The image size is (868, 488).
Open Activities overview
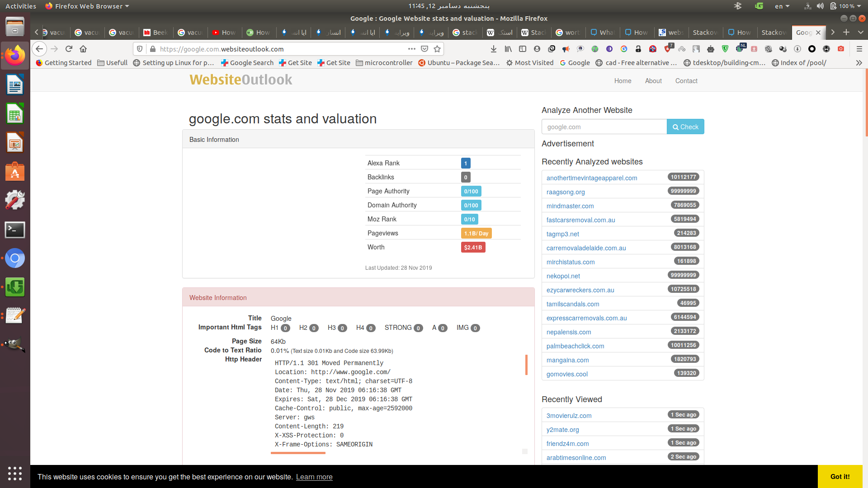pos(21,6)
